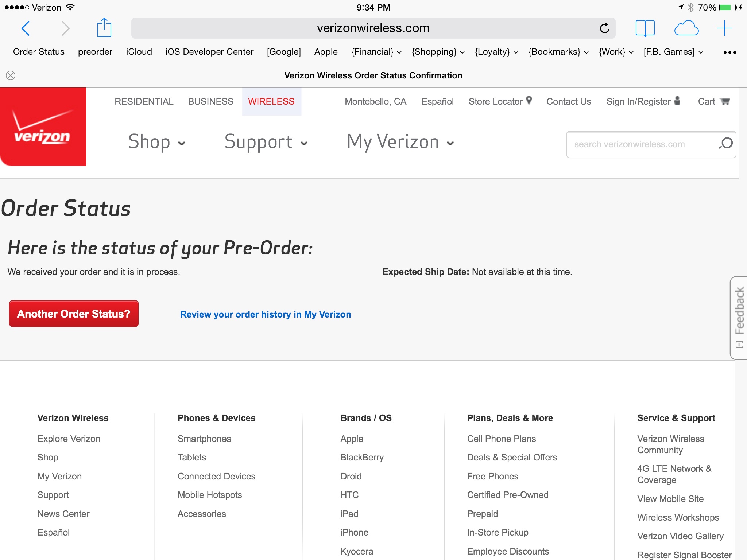Tap the Safari back arrow

click(x=26, y=28)
